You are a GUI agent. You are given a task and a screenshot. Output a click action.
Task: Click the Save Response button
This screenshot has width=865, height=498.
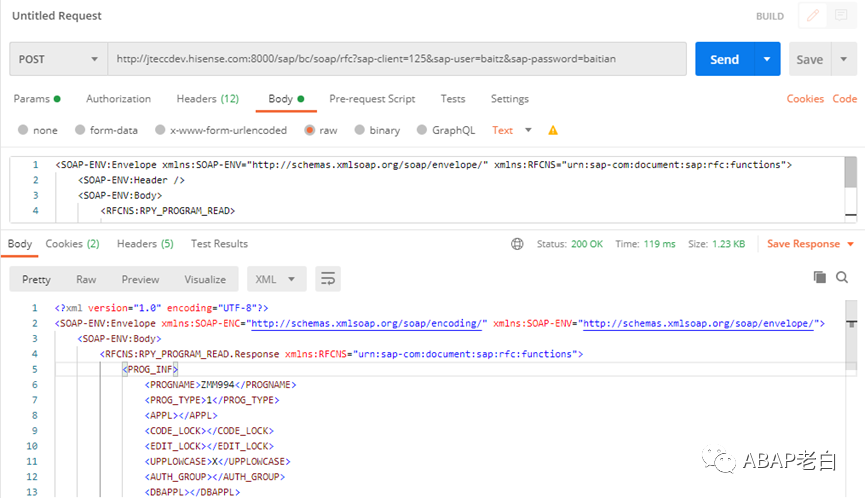pos(803,244)
